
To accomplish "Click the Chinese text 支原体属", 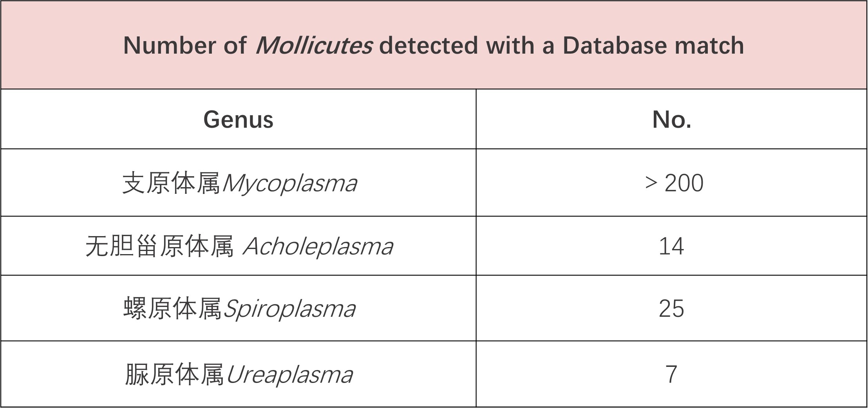I will click(172, 183).
